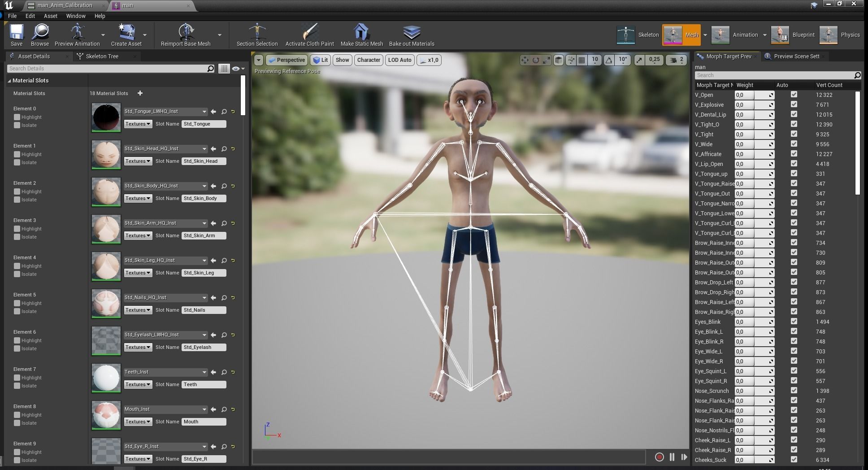The width and height of the screenshot is (868, 470).
Task: Open details visibility eye options
Action: point(238,69)
